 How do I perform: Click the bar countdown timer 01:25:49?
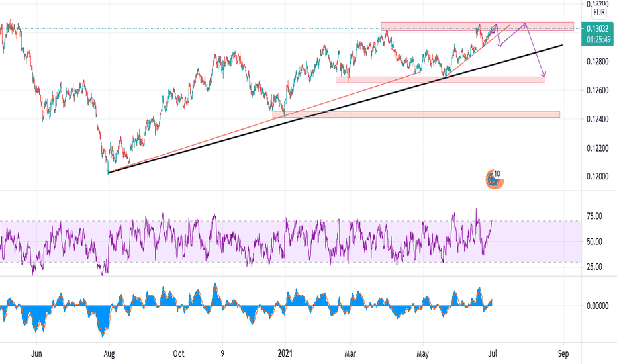tap(597, 40)
